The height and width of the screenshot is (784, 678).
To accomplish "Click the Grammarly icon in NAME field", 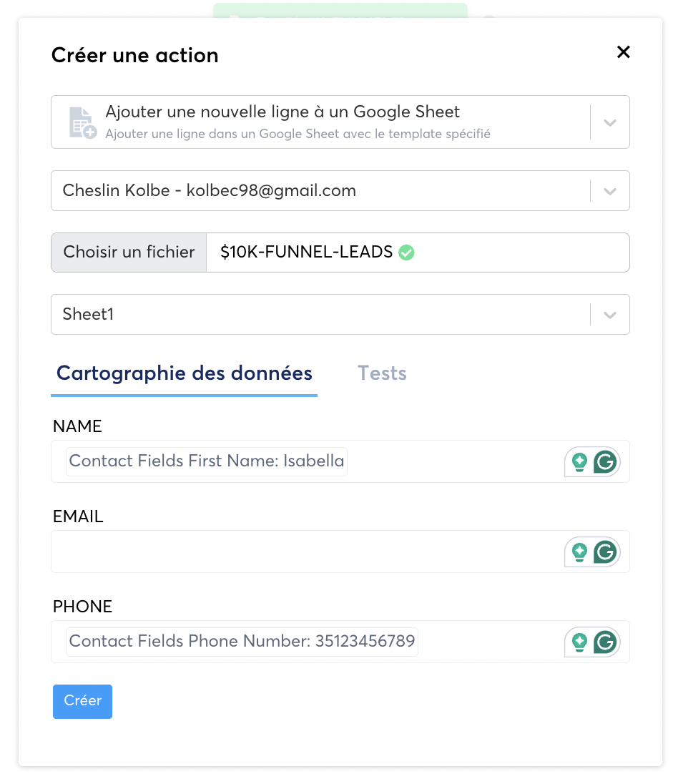I will tap(606, 462).
